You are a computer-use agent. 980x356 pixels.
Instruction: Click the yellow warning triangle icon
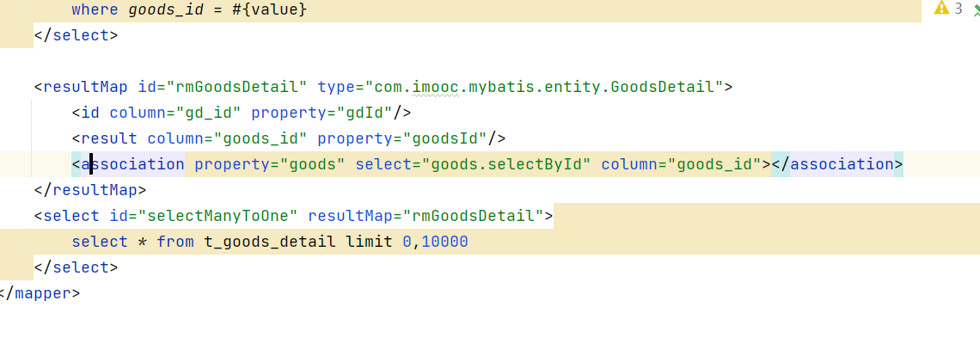[x=940, y=9]
